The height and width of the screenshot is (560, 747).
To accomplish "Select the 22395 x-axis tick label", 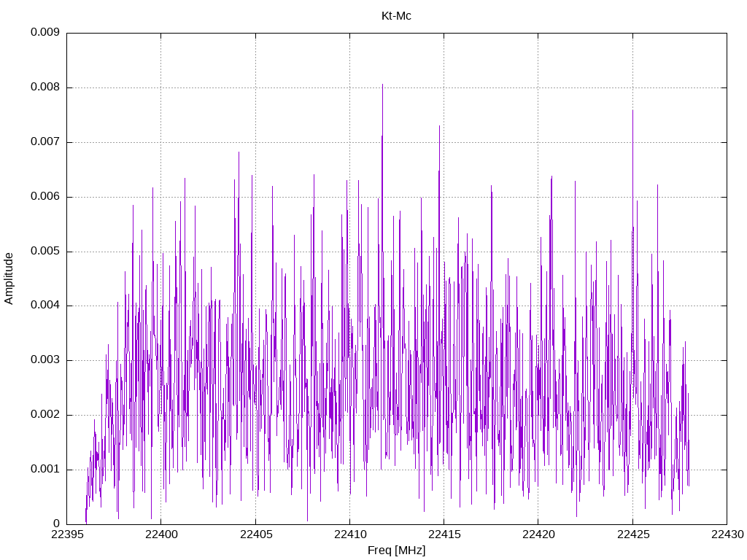I will pyautogui.click(x=66, y=534).
